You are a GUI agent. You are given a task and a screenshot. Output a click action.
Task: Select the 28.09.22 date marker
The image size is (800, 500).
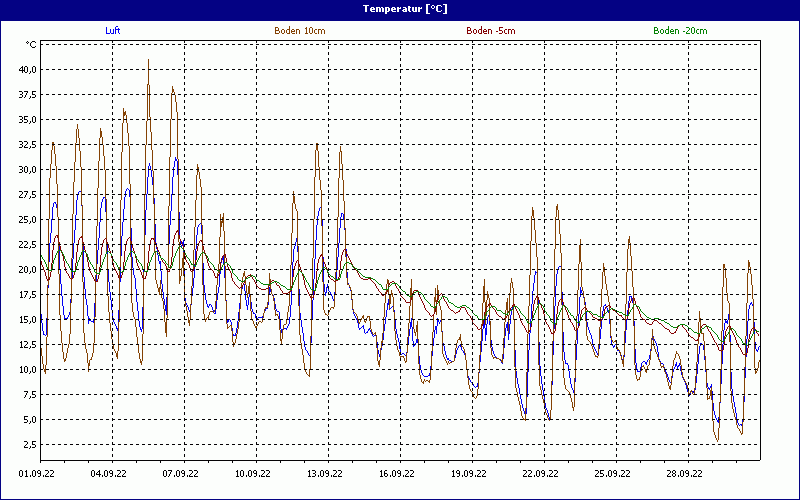tap(684, 475)
